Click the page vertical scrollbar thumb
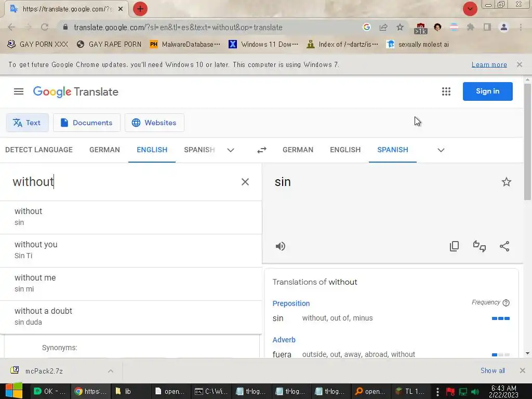The width and height of the screenshot is (532, 399). (x=527, y=142)
